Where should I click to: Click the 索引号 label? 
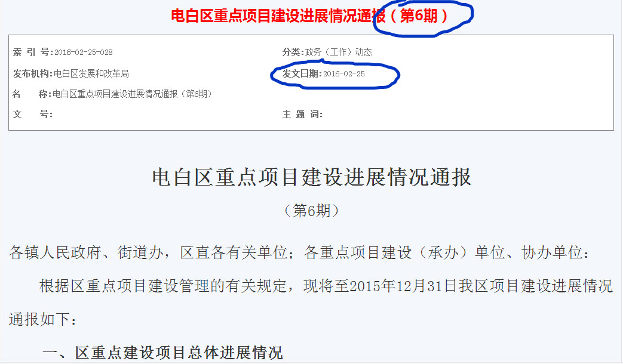[33, 52]
